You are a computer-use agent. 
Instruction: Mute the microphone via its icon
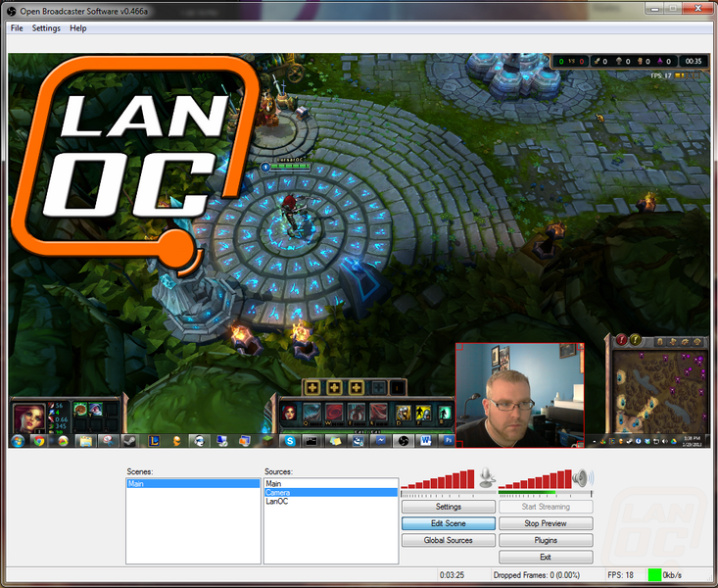point(487,478)
